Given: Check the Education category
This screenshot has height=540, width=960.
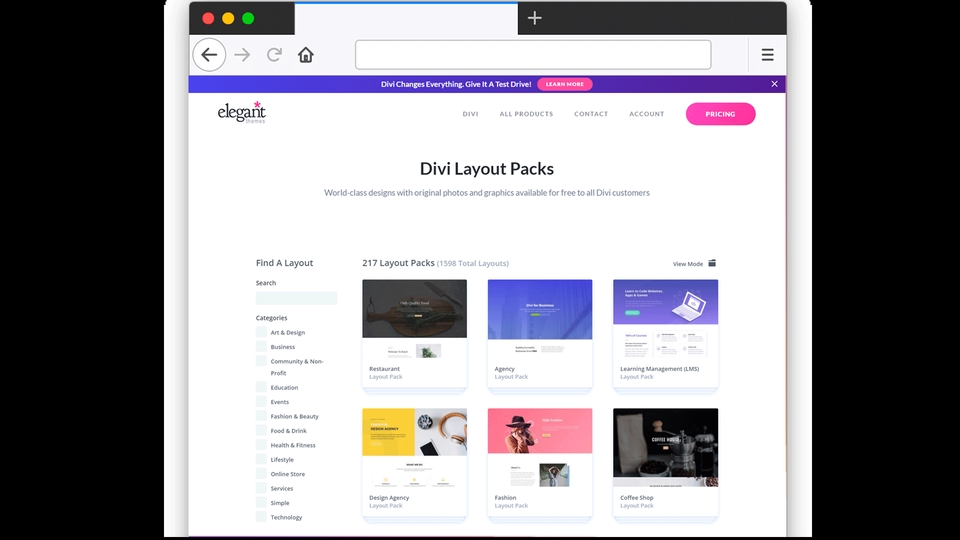Looking at the screenshot, I should pos(261,387).
